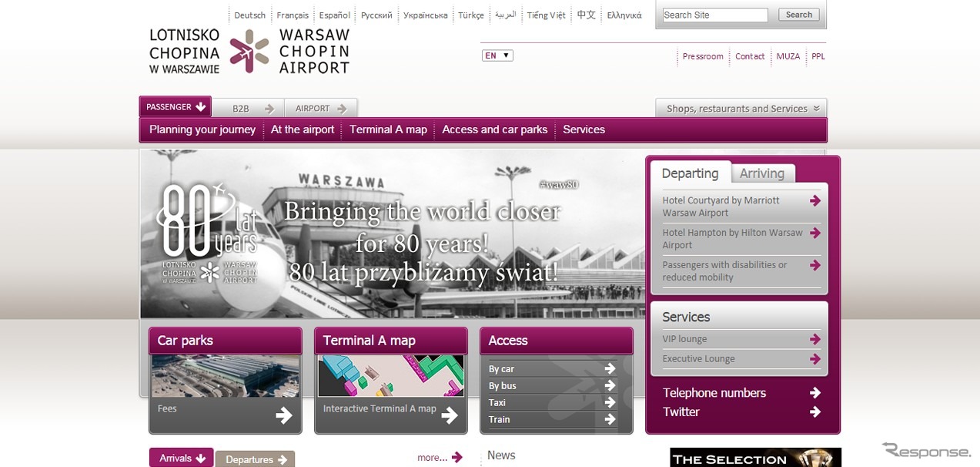Open the Terminal A map panel header
The height and width of the screenshot is (467, 980).
pyautogui.click(x=391, y=341)
